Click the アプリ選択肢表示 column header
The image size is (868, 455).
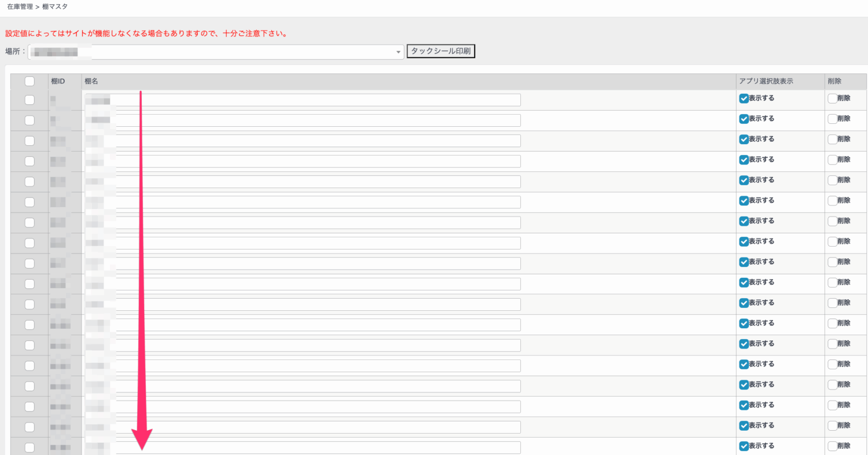(x=766, y=82)
